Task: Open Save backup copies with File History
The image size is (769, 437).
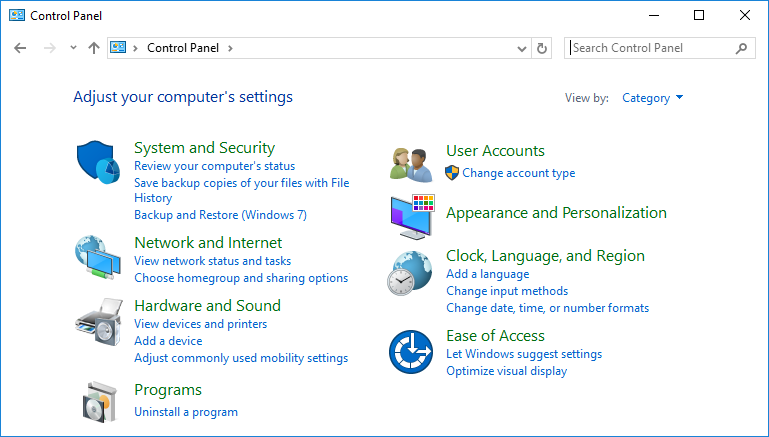Action: pos(242,190)
